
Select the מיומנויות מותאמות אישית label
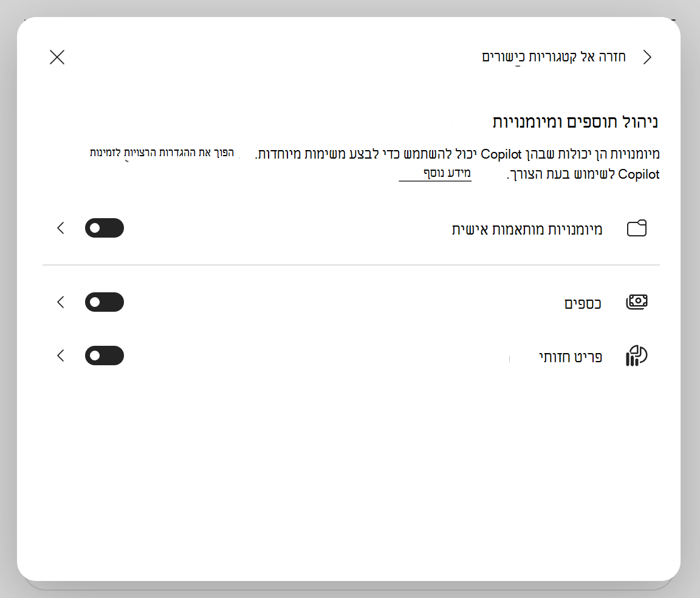pyautogui.click(x=527, y=229)
